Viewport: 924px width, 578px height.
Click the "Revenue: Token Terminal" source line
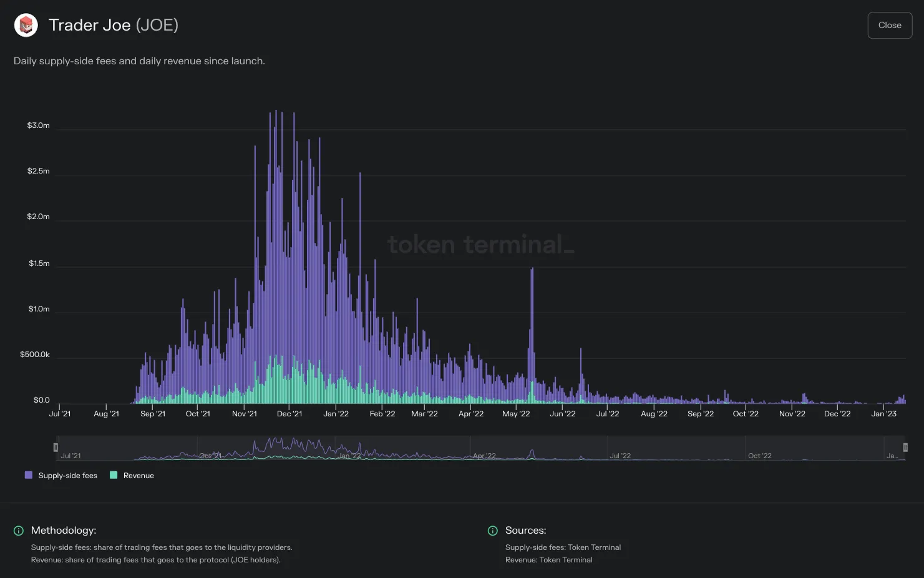[549, 560]
